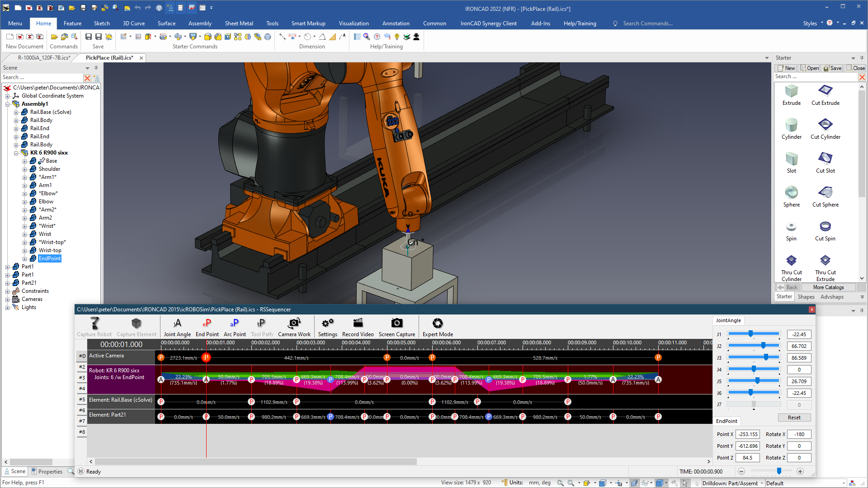The height and width of the screenshot is (488, 868).
Task: Adjust the J2 joint angle slider
Action: coord(763,346)
